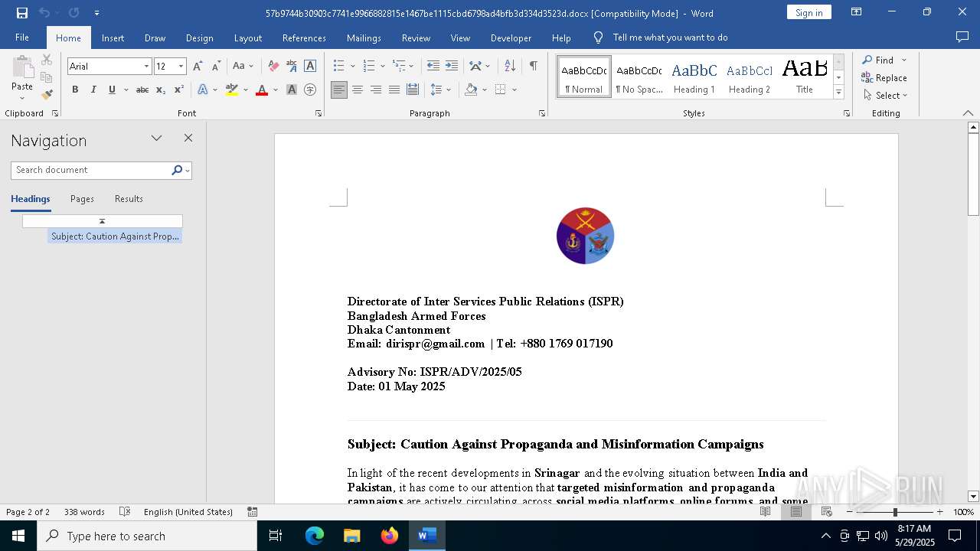Expand the Styles gallery More arrow
The width and height of the screenshot is (980, 551).
tap(838, 92)
